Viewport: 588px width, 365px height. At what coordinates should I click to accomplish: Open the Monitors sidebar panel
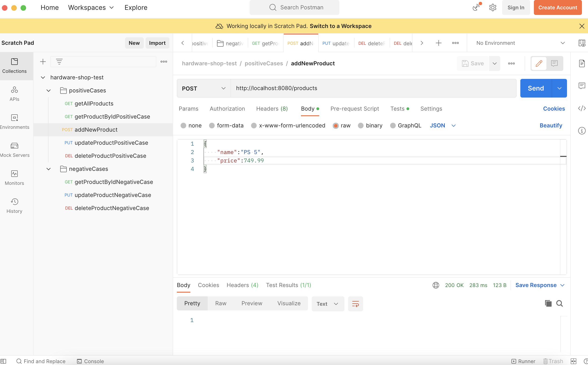[14, 178]
